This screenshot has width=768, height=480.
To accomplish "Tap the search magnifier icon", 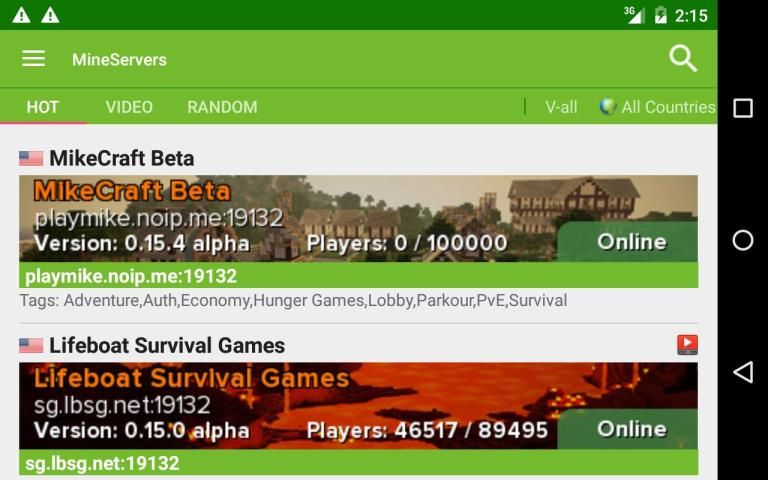I will (683, 59).
